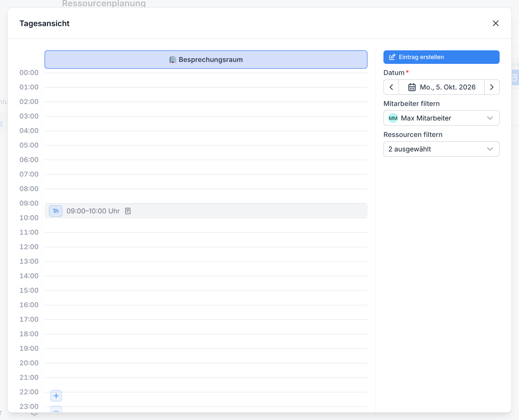Select the Besprechungsraum column header

click(206, 60)
